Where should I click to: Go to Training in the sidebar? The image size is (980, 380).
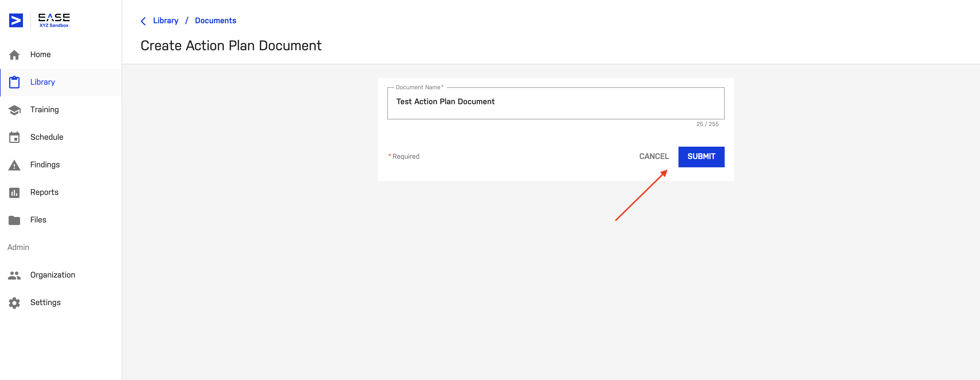tap(61, 110)
